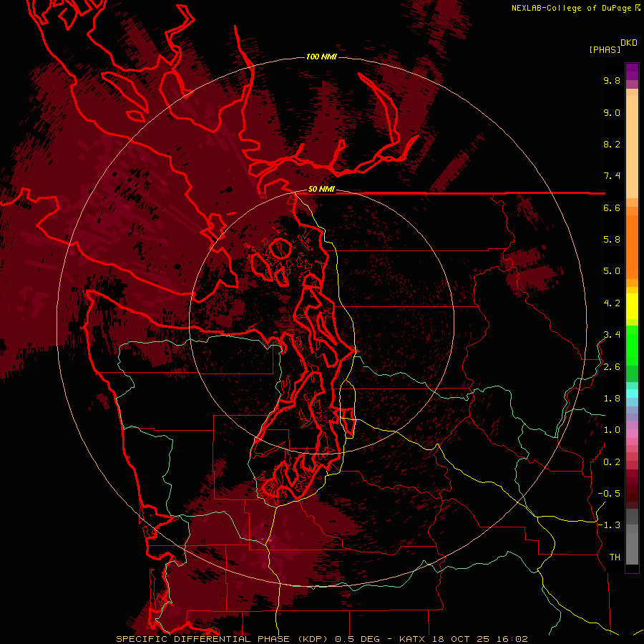Click the 5.0 value on the color scale
This screenshot has width=644, height=644.
point(612,271)
